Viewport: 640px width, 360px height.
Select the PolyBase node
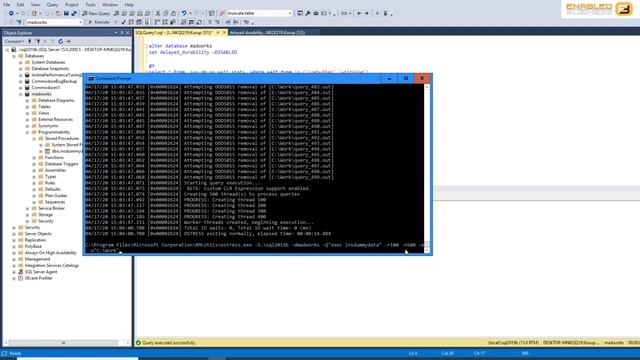(x=33, y=247)
